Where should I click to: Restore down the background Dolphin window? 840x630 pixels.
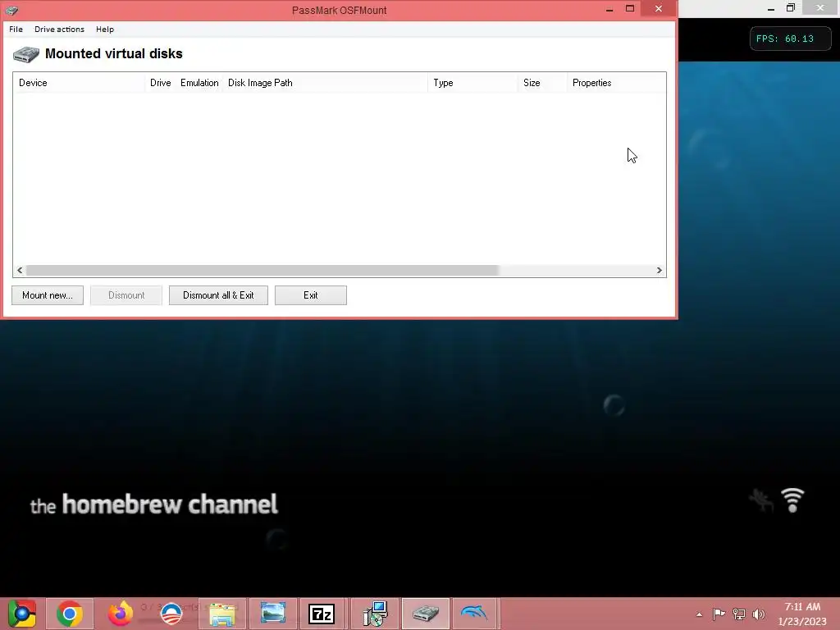click(x=791, y=8)
